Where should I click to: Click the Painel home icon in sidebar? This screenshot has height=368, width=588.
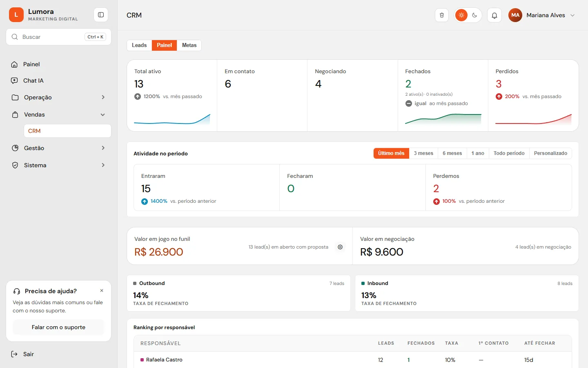[x=15, y=64]
